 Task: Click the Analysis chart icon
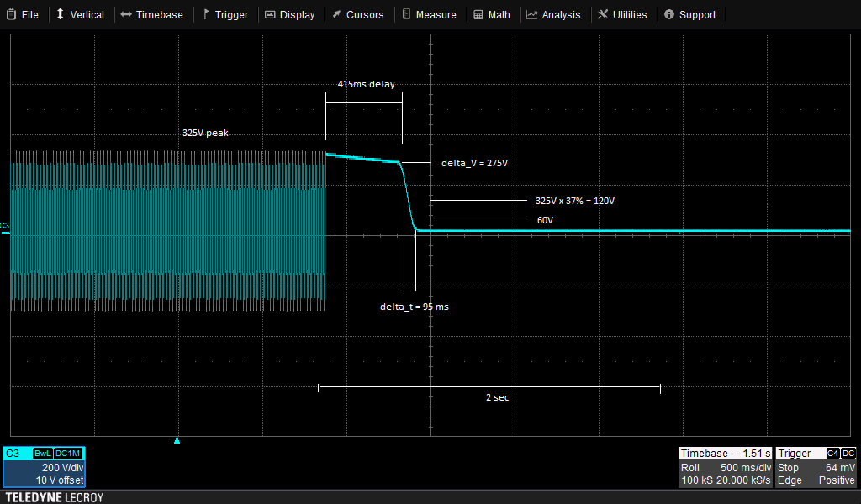pyautogui.click(x=531, y=14)
